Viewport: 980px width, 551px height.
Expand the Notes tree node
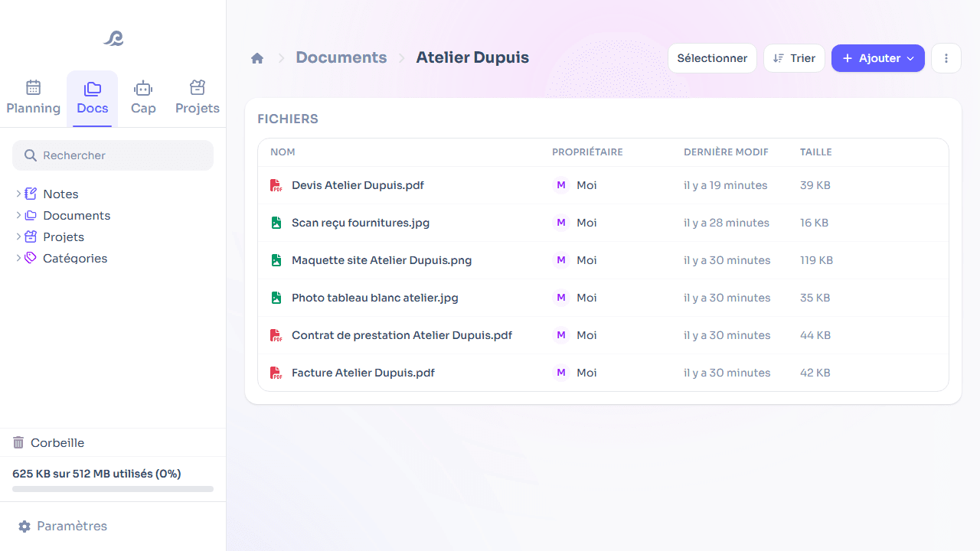pos(18,194)
